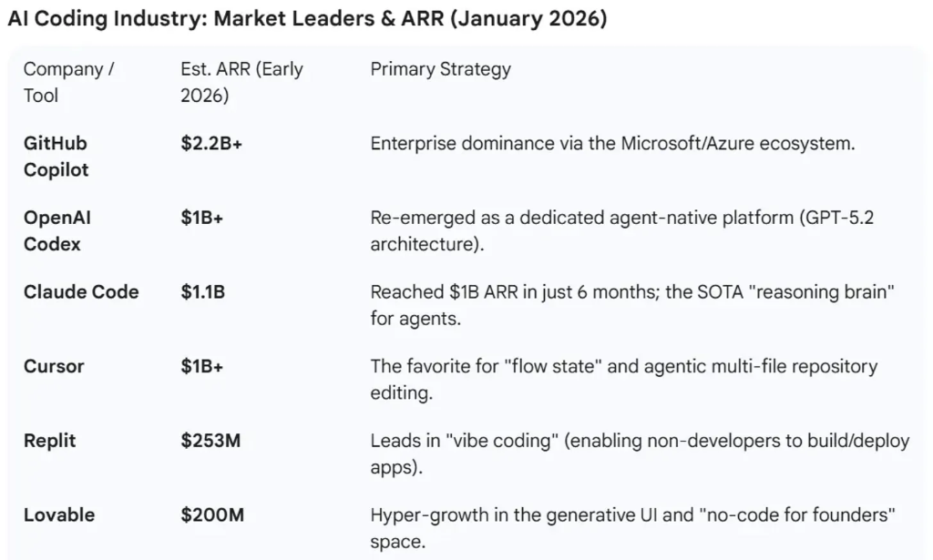
Task: Click the $253M ARR value
Action: [210, 441]
